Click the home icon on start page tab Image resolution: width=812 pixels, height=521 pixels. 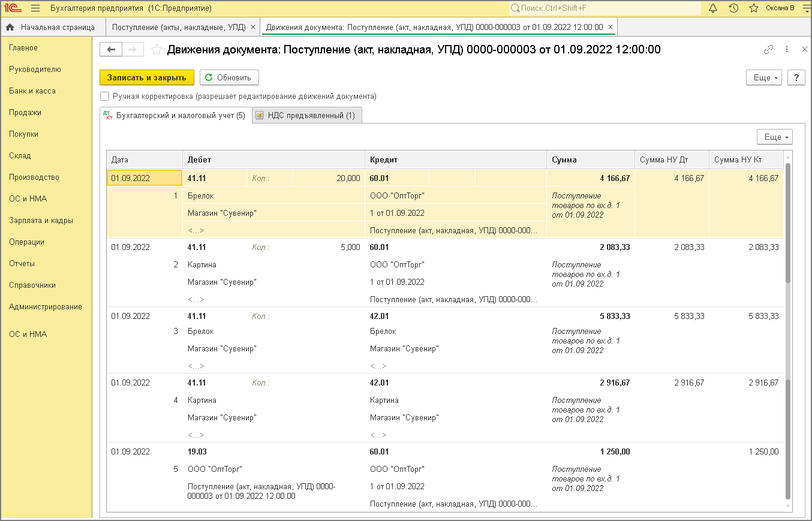pyautogui.click(x=10, y=27)
